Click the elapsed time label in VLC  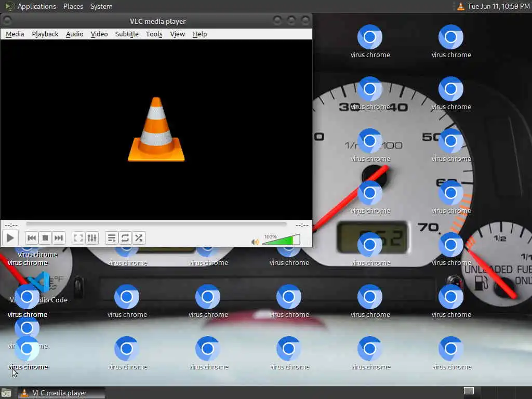point(11,224)
